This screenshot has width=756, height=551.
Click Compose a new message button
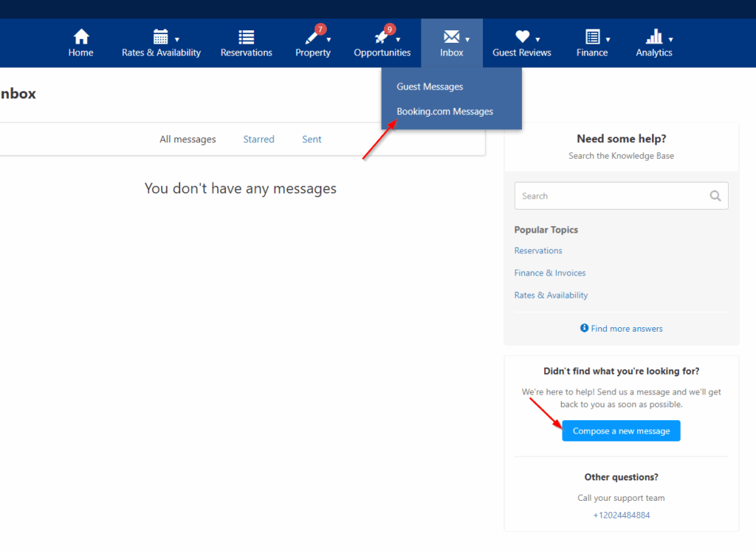click(x=621, y=431)
